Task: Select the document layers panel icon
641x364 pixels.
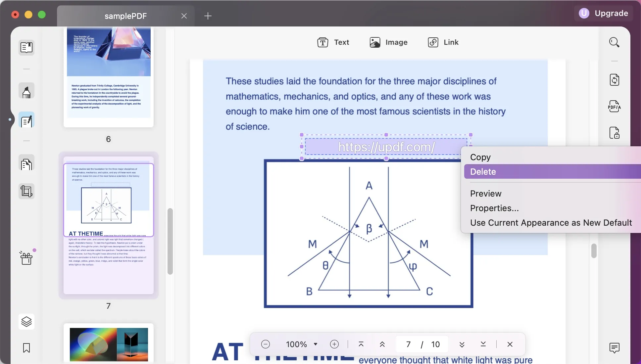Action: click(26, 321)
